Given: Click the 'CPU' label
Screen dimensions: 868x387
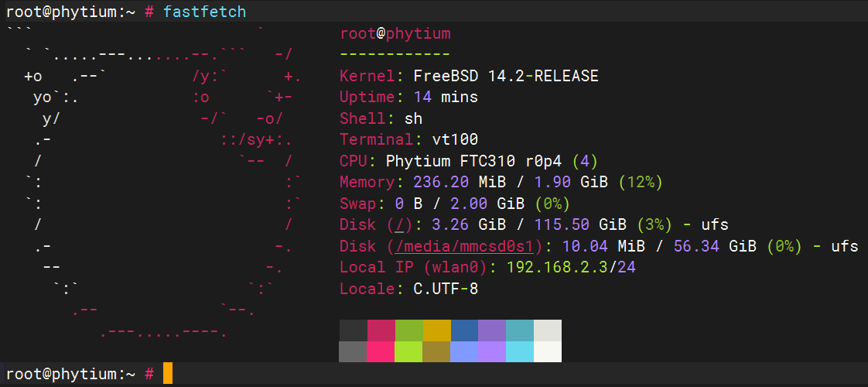Looking at the screenshot, I should click(354, 161).
